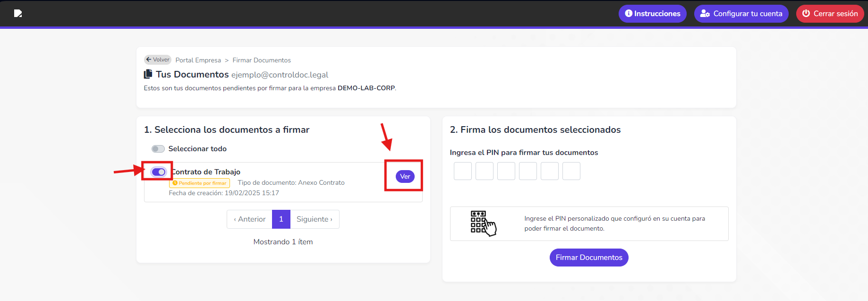Click the info icon on Instrucciones
The image size is (868, 301).
(x=629, y=13)
